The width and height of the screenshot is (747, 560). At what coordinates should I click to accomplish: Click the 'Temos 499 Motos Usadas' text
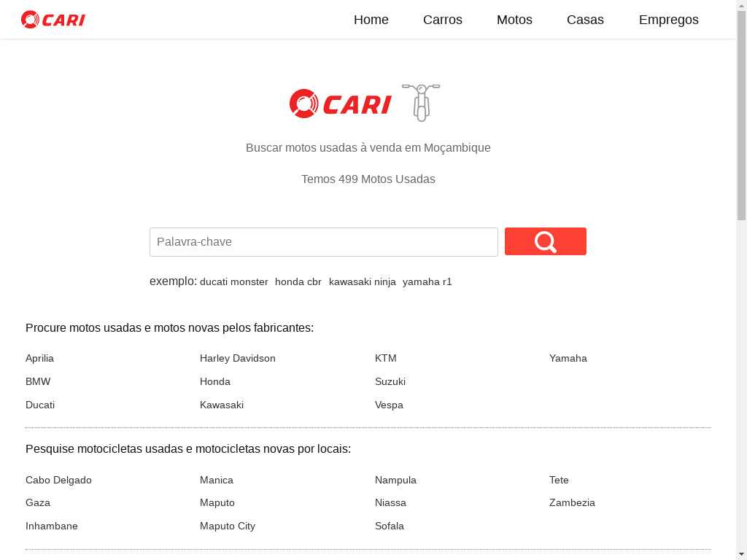pyautogui.click(x=368, y=179)
